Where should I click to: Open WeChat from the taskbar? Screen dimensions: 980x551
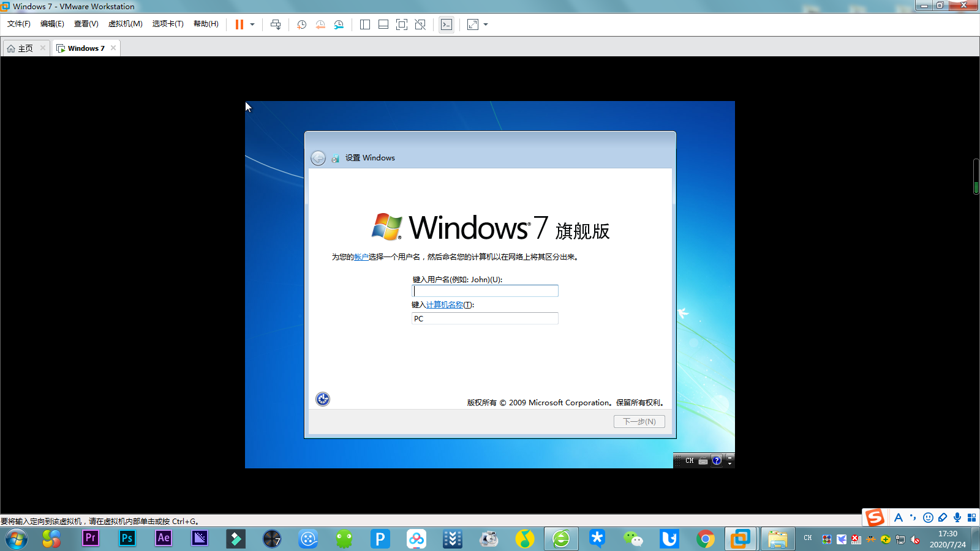[633, 539]
